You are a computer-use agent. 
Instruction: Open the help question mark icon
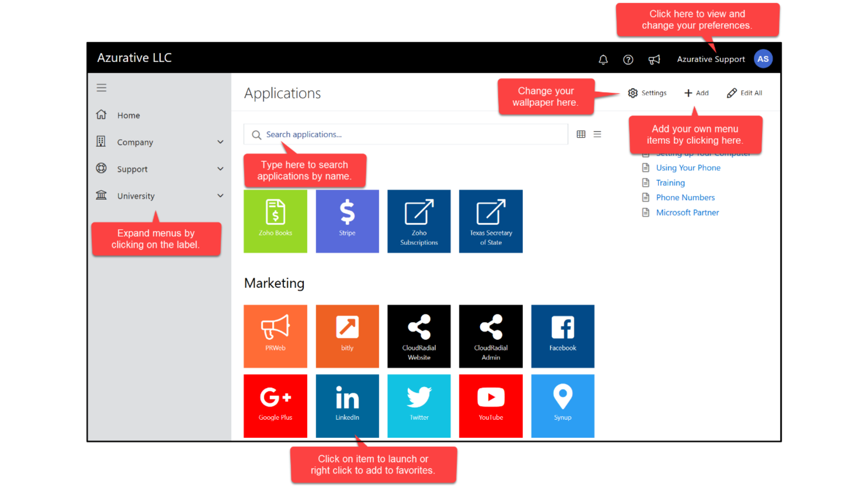(628, 60)
